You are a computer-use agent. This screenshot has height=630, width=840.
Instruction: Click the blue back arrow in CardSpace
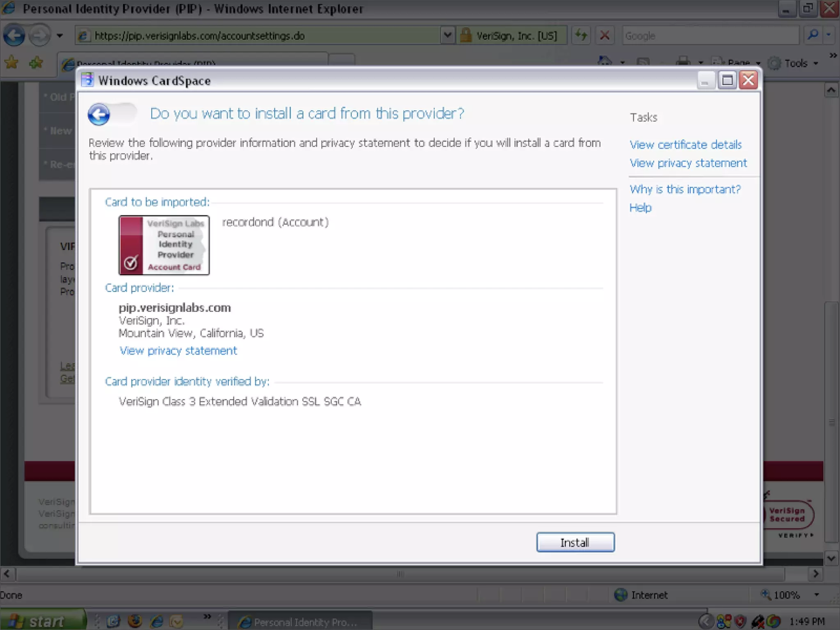99,114
